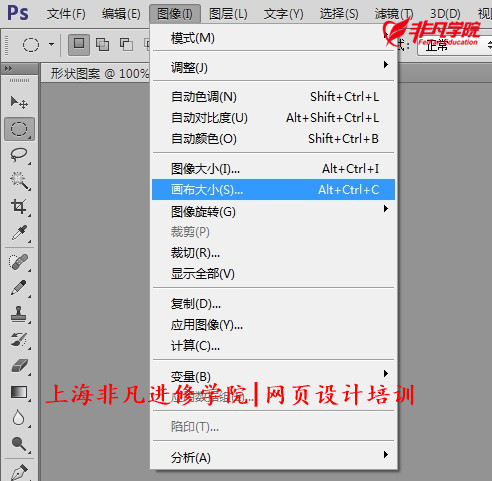Choose 画布大小(S)... menu item

pyautogui.click(x=273, y=190)
